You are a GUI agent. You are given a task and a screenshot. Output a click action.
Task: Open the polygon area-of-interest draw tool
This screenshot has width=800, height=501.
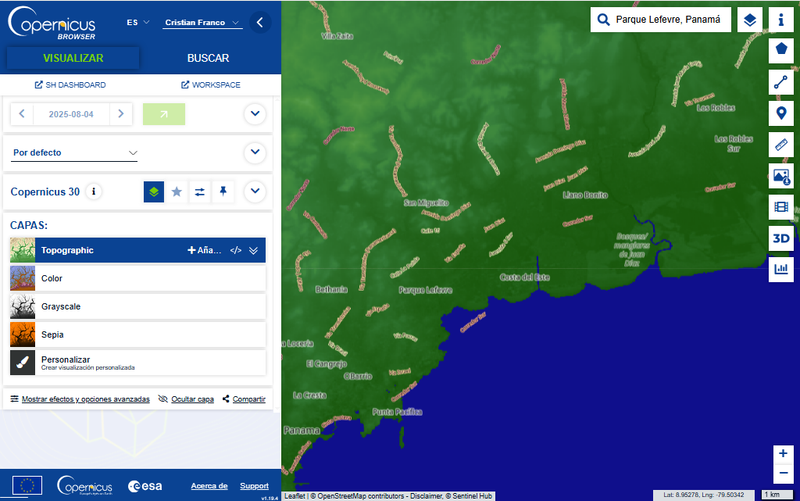(x=781, y=48)
